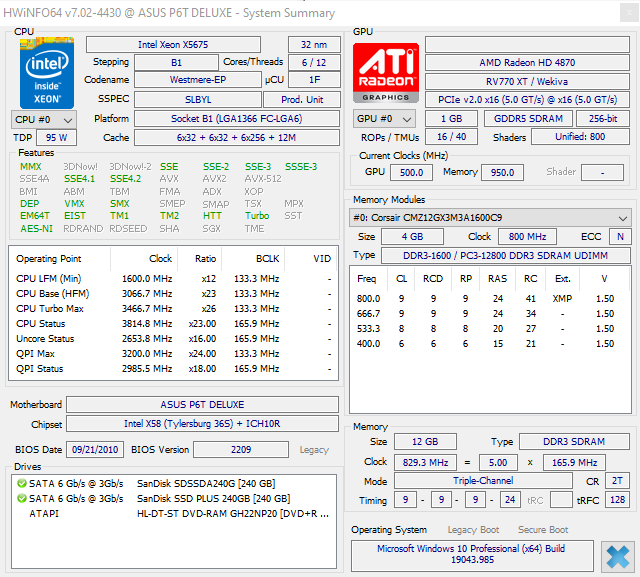
Task: Click the GPU clock 500.0 value
Action: 411,173
